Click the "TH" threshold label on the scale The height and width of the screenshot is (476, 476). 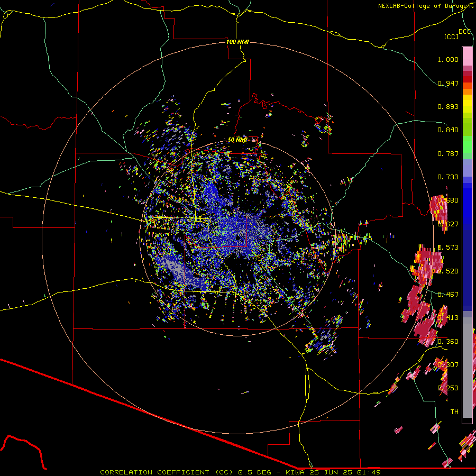click(454, 411)
